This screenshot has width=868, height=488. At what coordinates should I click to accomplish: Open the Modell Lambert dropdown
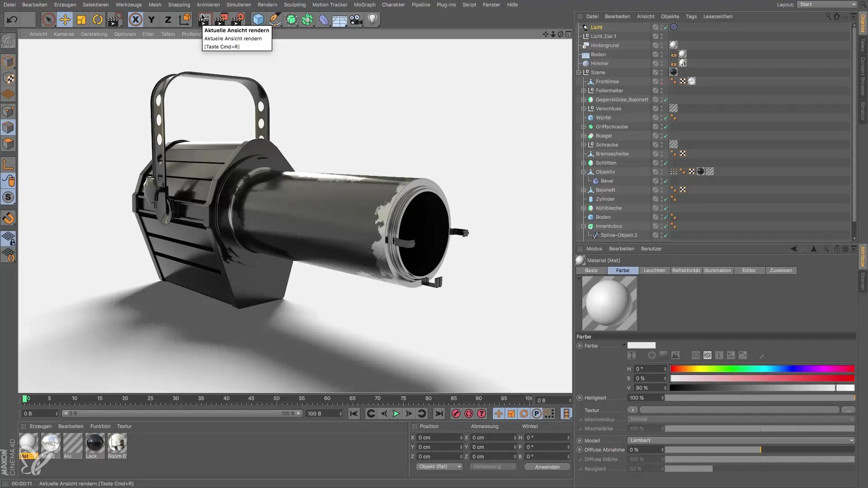741,440
